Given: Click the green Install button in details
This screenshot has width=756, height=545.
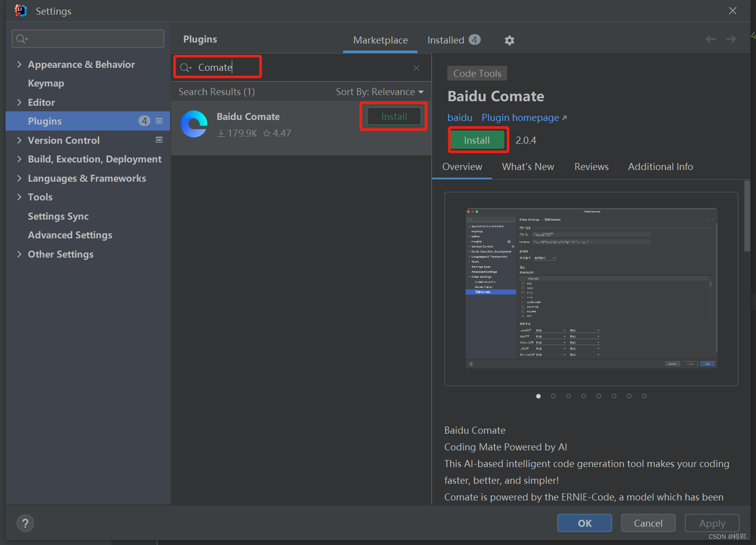Looking at the screenshot, I should coord(477,140).
